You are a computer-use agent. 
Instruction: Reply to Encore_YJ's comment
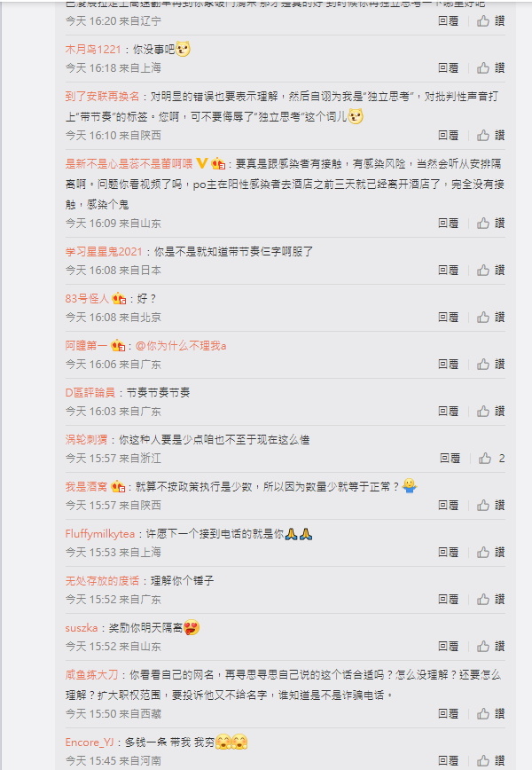[x=448, y=760]
